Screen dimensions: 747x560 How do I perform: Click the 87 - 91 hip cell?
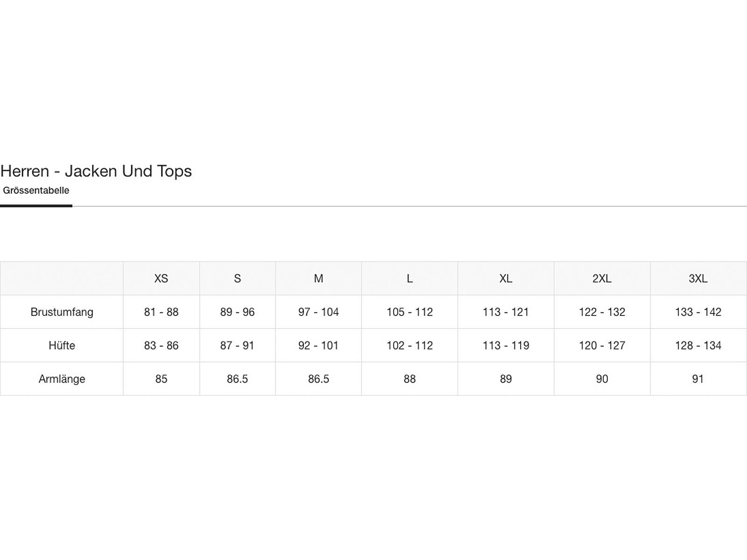click(237, 346)
